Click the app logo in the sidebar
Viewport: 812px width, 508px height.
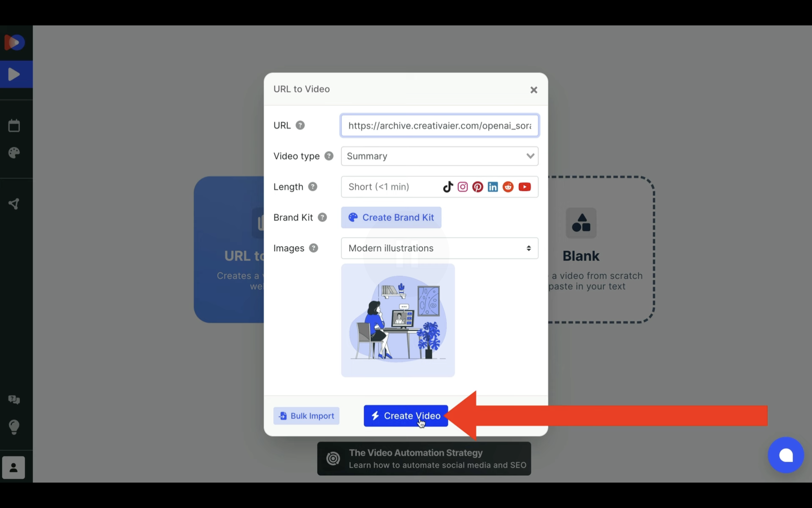click(x=14, y=42)
